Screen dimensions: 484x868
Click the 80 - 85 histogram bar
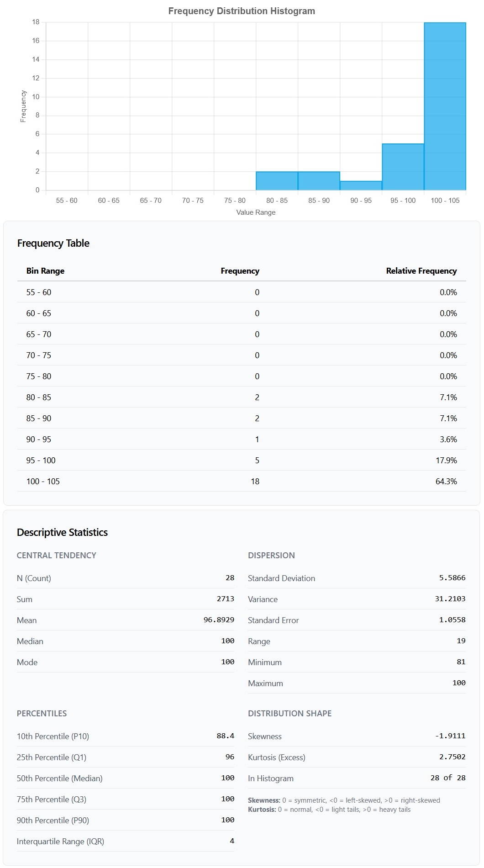coord(277,181)
